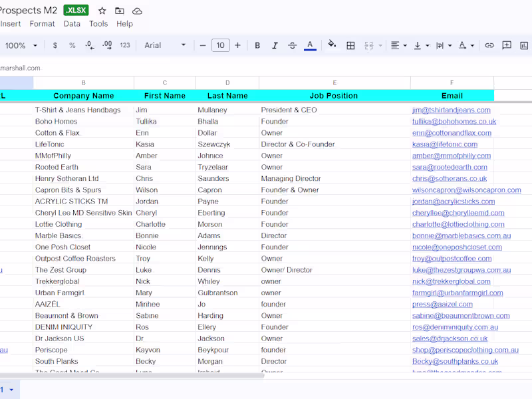Select cell Cheryl Lee MD Sensitive Skin

point(84,213)
